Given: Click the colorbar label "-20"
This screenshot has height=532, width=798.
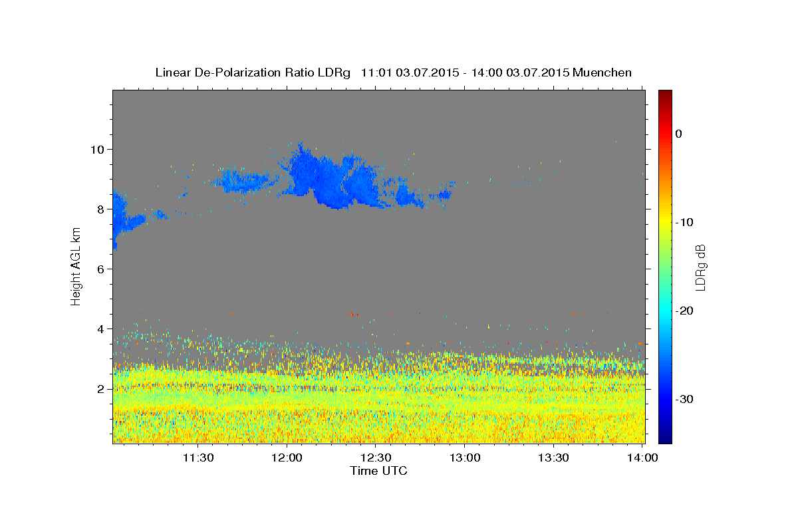Looking at the screenshot, I should pos(684,311).
